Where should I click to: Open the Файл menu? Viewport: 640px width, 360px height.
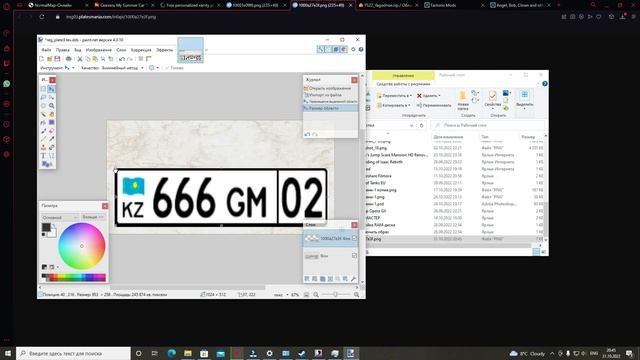(46, 50)
